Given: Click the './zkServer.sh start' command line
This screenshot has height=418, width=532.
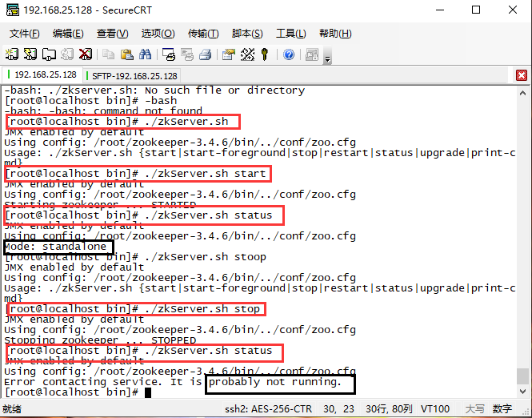Looking at the screenshot, I should pos(135,174).
